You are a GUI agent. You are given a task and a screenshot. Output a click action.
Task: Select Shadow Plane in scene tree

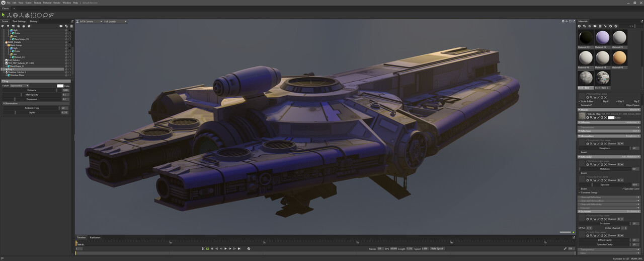[18, 75]
